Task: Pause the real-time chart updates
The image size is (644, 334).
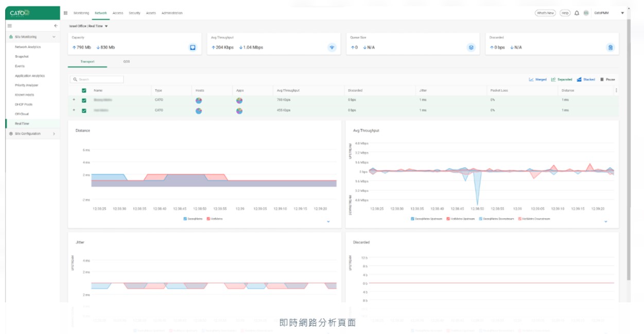Action: [x=607, y=80]
